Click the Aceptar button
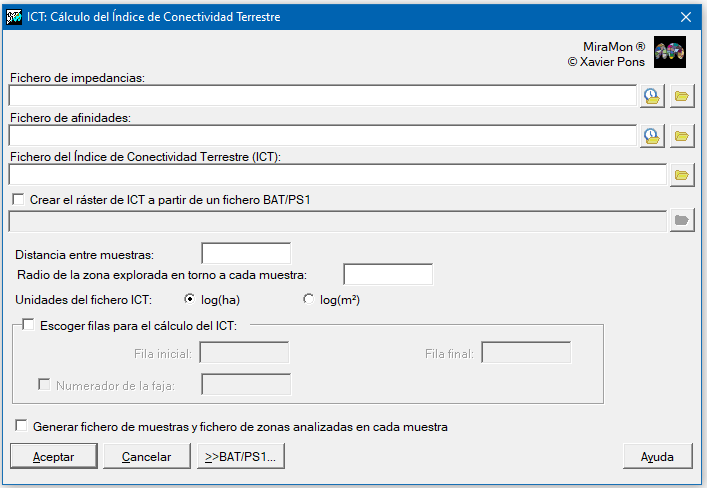The height and width of the screenshot is (488, 707). [54, 456]
